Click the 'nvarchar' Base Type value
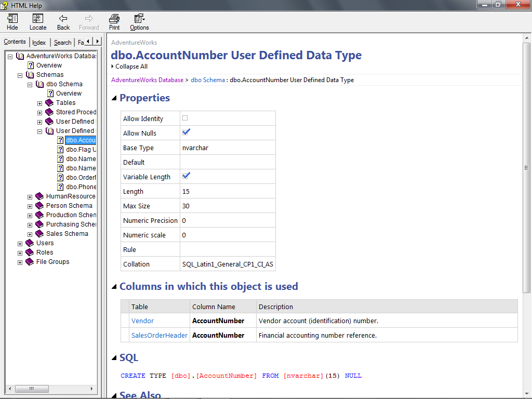 [195, 148]
